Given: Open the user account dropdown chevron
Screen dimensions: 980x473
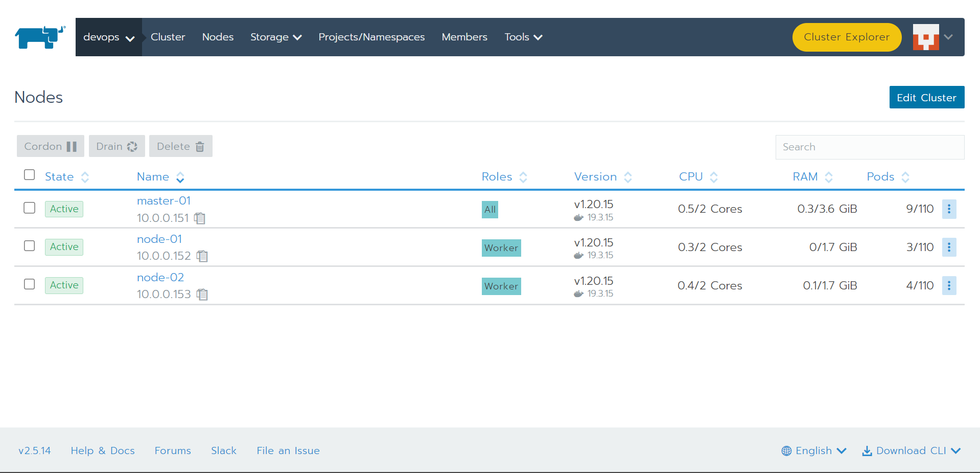Looking at the screenshot, I should [x=949, y=37].
